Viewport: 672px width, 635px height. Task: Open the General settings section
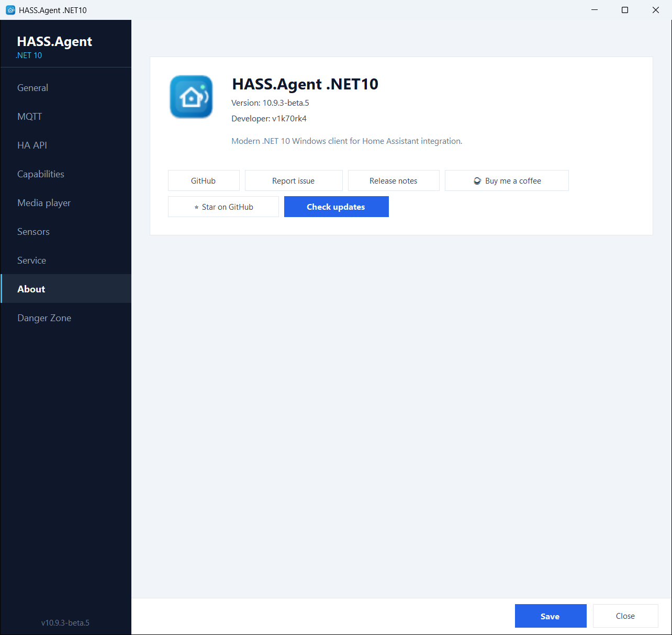66,87
